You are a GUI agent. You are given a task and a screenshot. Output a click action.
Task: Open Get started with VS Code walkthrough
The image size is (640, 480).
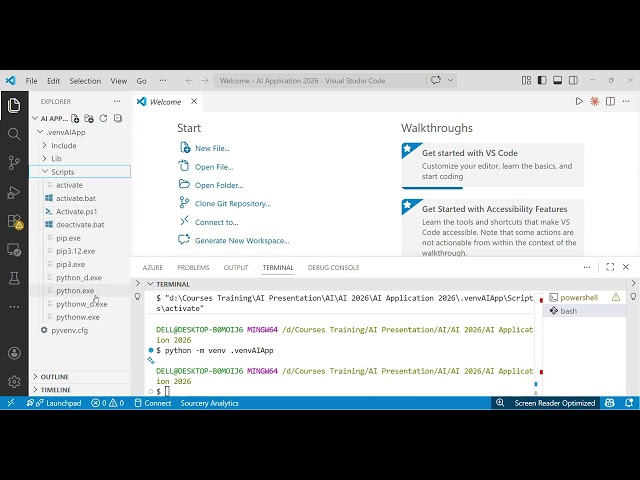[493, 165]
